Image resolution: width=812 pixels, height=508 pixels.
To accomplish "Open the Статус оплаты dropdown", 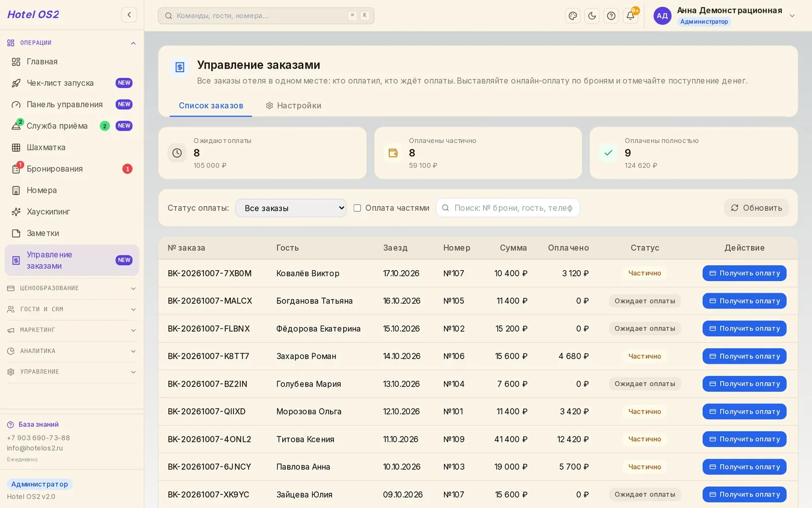I will (x=291, y=208).
